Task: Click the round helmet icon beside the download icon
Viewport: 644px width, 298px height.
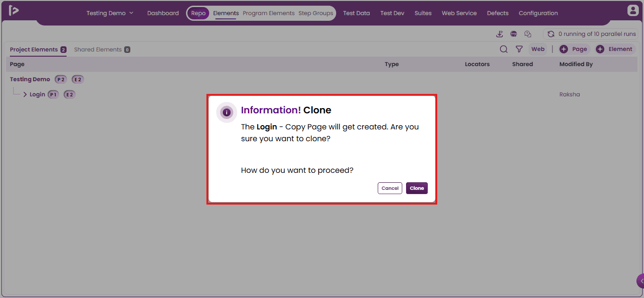Action: point(514,34)
